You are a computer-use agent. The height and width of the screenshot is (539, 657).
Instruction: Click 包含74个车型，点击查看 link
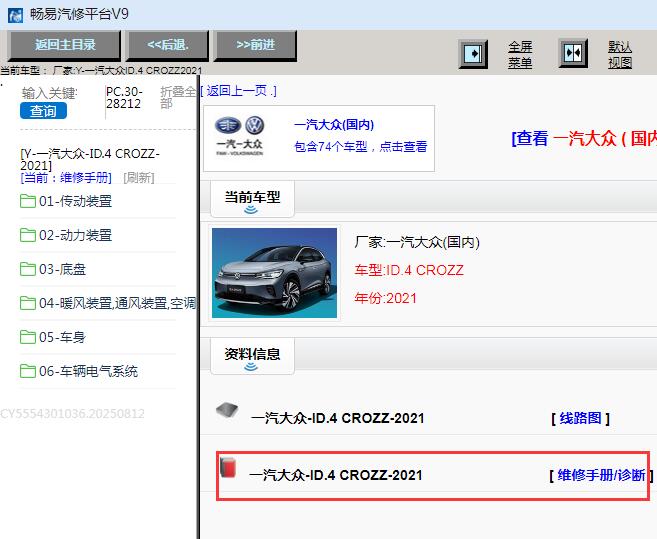(x=361, y=146)
